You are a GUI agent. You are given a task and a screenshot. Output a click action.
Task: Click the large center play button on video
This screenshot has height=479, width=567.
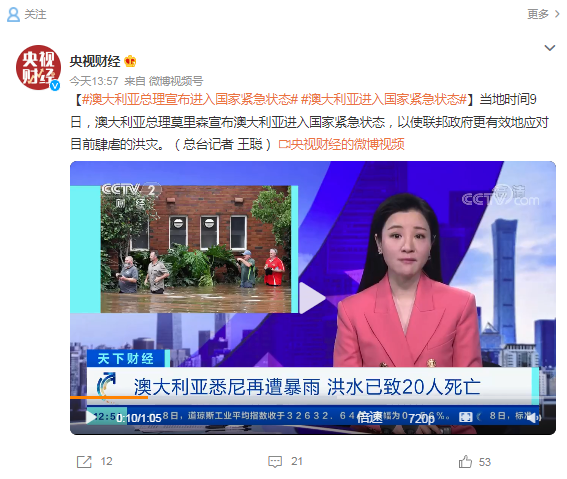click(x=312, y=298)
